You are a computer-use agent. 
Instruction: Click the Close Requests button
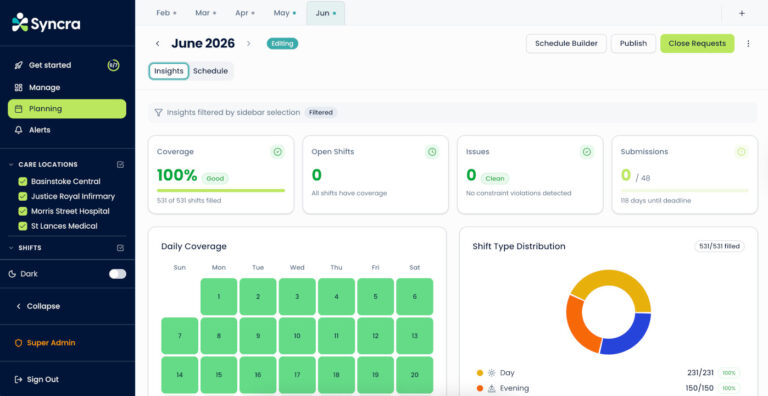[697, 44]
